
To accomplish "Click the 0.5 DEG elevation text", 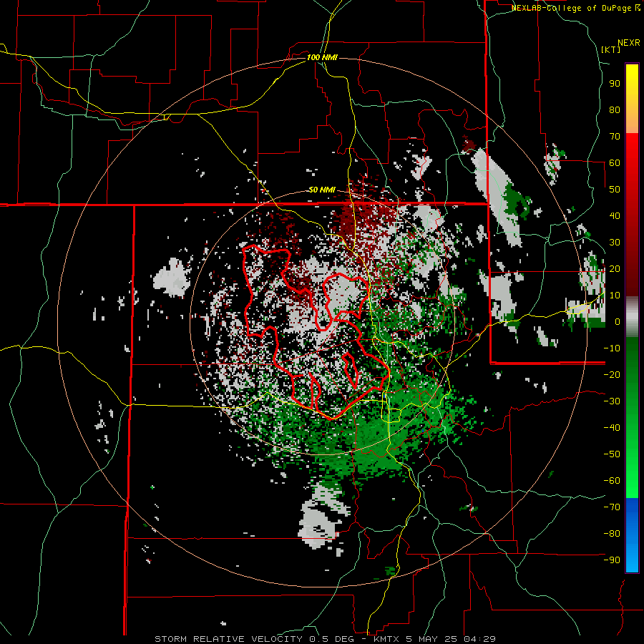I will pos(333,639).
